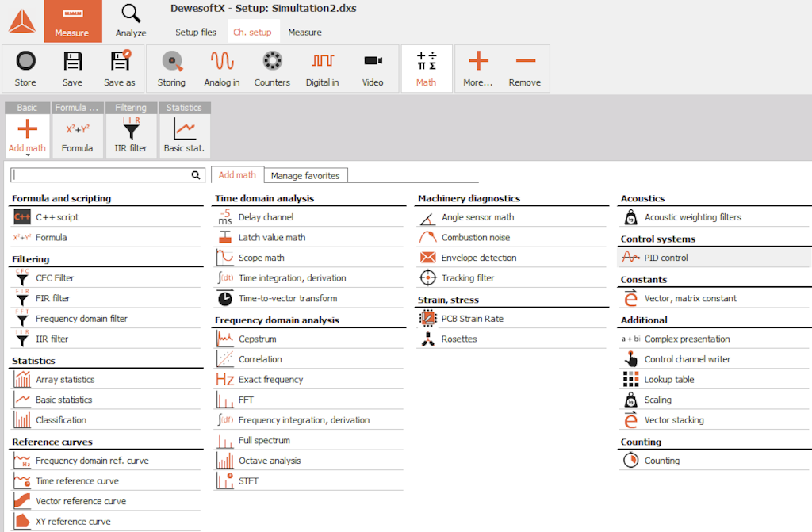Click the Remove minus icon
The height and width of the screenshot is (532, 812).
click(x=525, y=60)
